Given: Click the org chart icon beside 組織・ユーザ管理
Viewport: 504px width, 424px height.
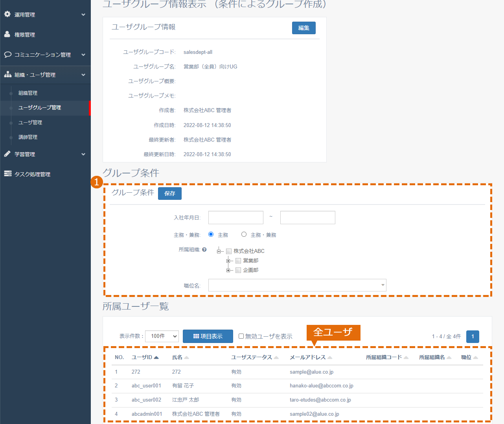Looking at the screenshot, I should [7, 74].
